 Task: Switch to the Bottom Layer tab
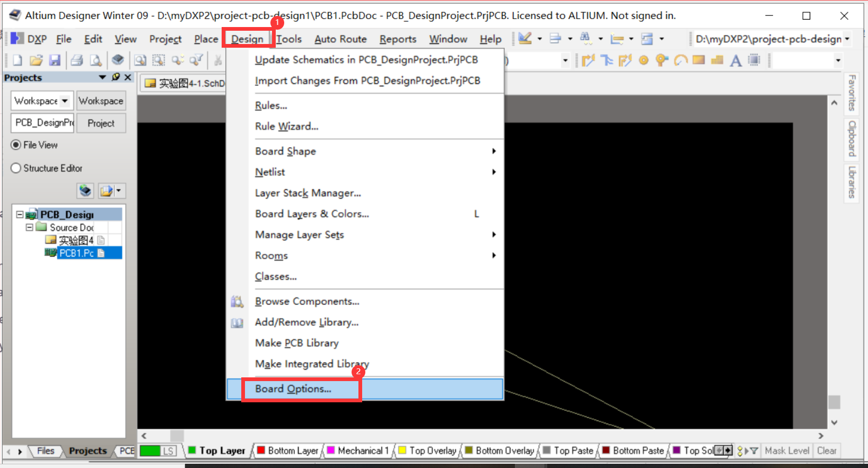[x=288, y=451]
